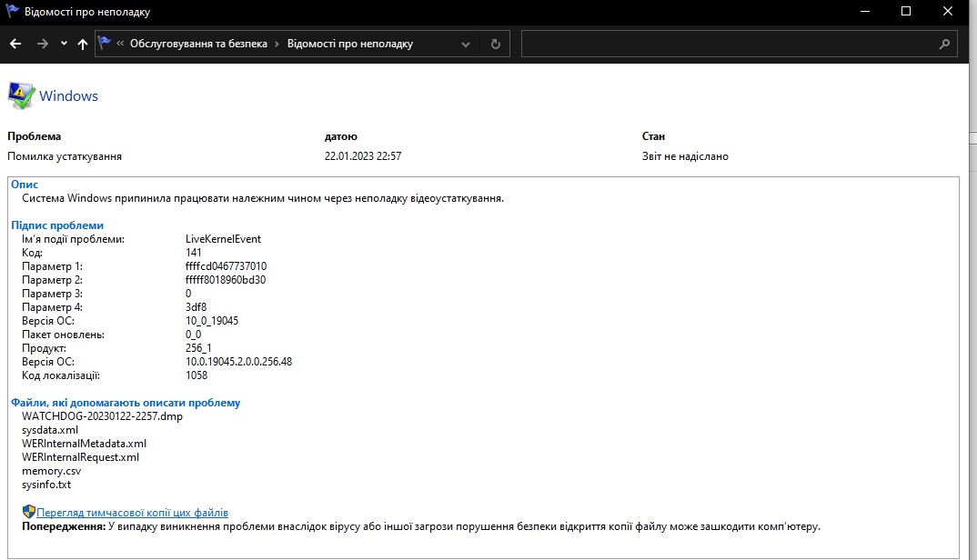Click the value 10.0.19045.2.0.0.256.48
The image size is (977, 560).
[x=238, y=361]
